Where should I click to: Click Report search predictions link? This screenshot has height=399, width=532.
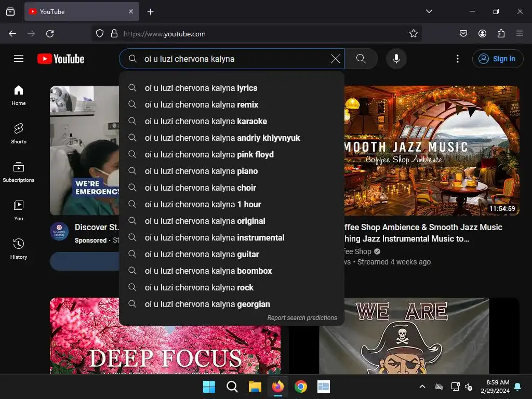pyautogui.click(x=302, y=317)
